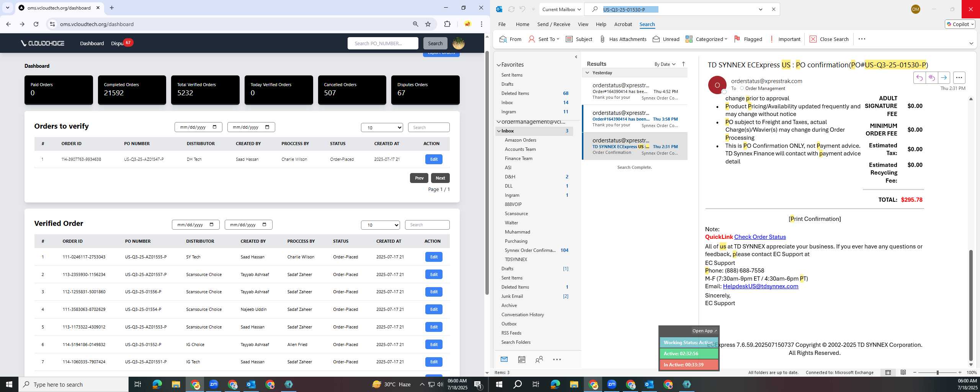
Task: Clear the Outlook search box with X
Action: [773, 9]
